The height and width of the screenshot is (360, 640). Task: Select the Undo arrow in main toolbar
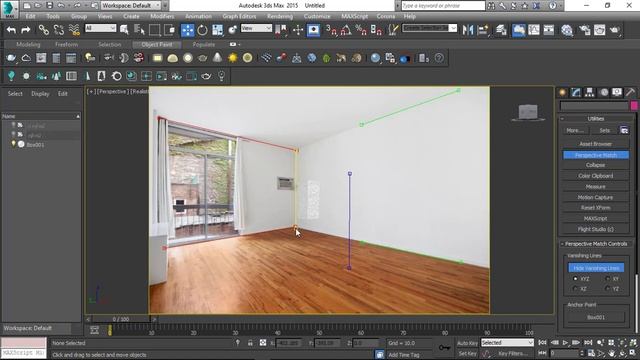11,30
